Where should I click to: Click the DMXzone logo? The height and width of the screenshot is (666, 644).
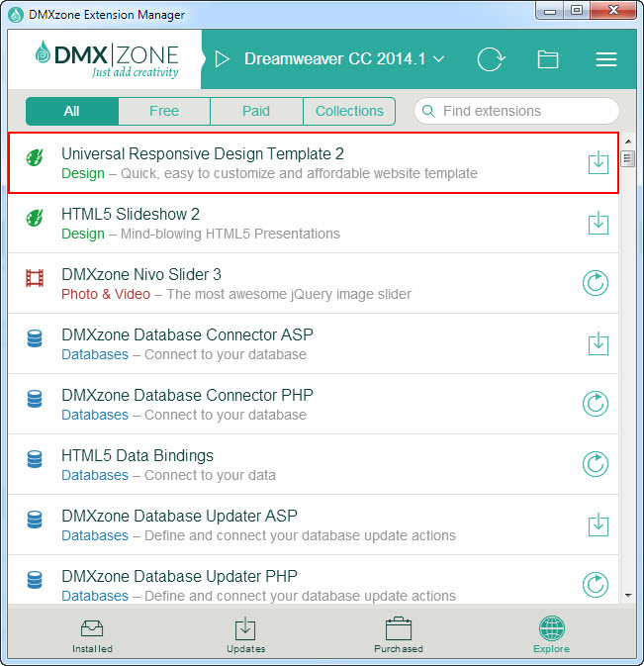pos(107,59)
